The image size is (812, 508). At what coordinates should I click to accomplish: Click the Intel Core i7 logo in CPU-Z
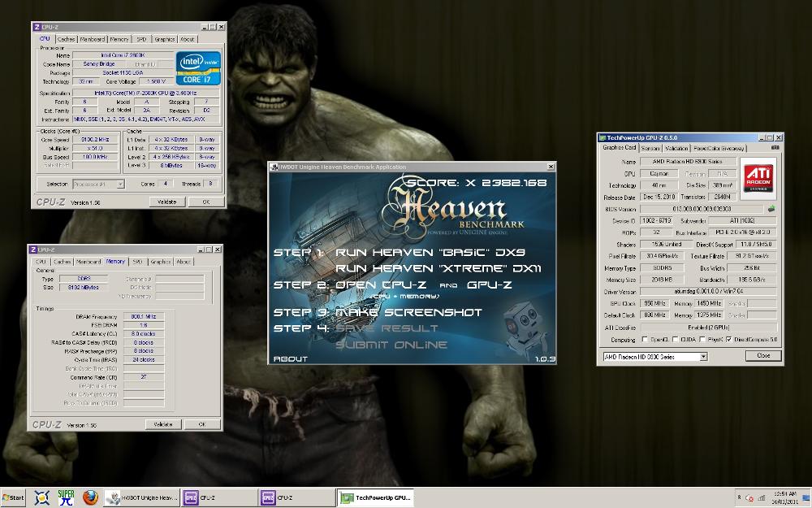[198, 68]
